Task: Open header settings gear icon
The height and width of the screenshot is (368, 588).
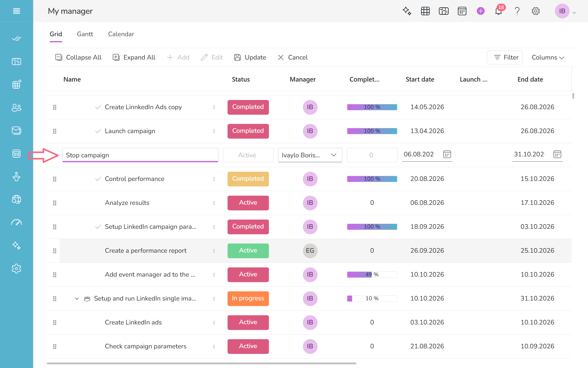Action: (x=536, y=11)
